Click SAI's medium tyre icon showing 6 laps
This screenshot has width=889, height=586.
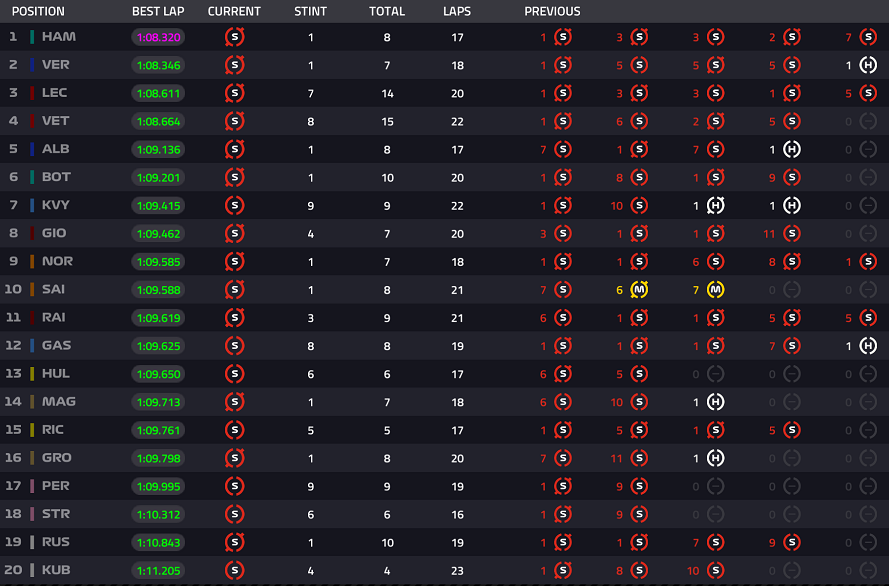click(639, 290)
